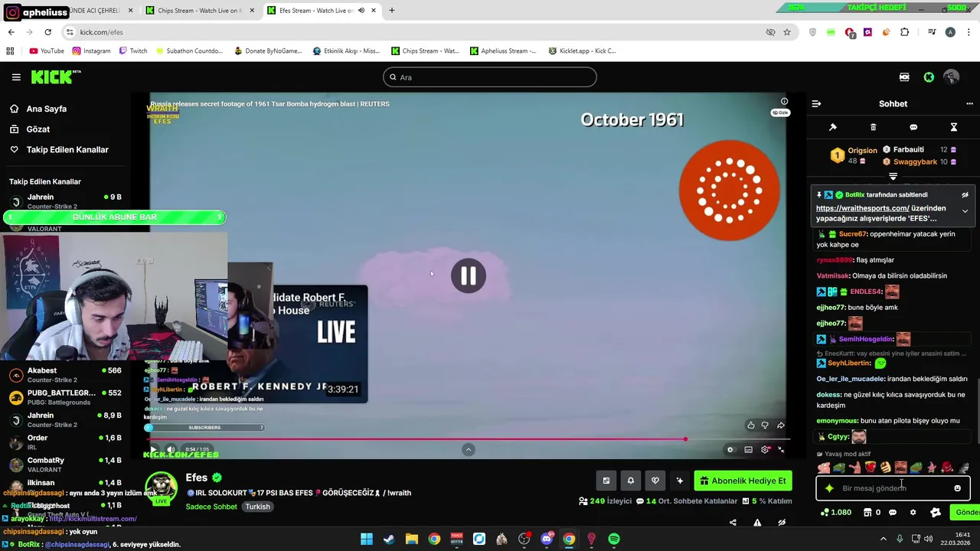This screenshot has height=551, width=980.
Task: Click the Gönder send button
Action: [965, 513]
